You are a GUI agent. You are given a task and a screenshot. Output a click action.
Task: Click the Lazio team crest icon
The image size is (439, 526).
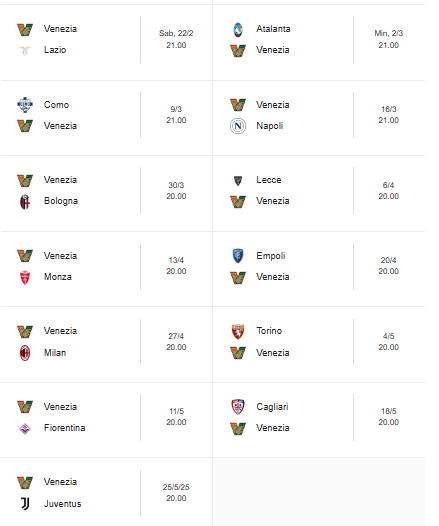click(25, 50)
